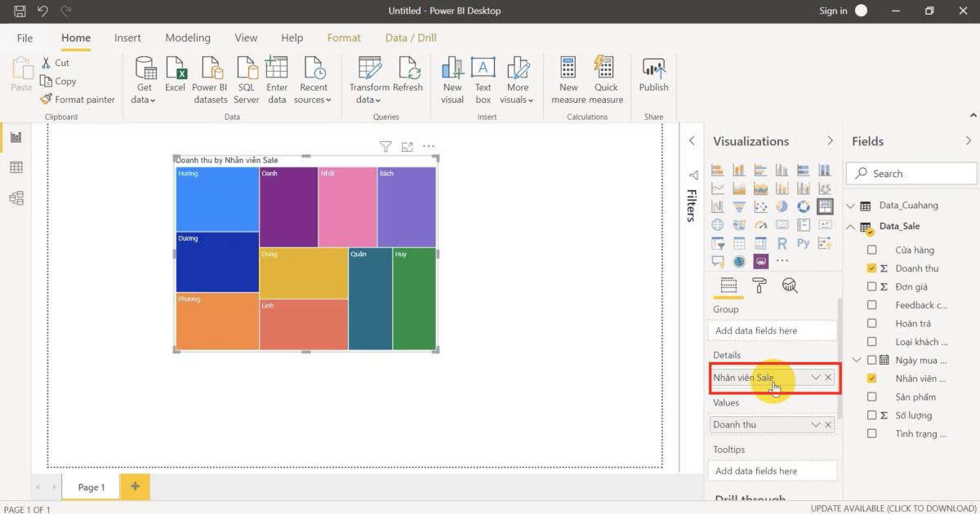Select the Python script visual
The image size is (980, 514).
coord(802,242)
